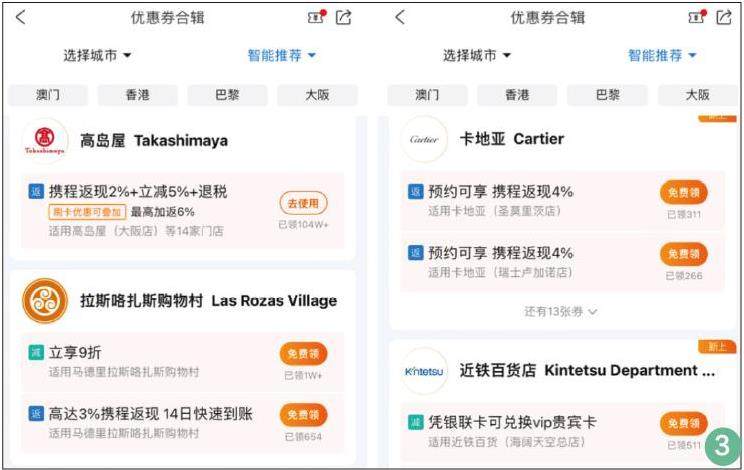Go back using left screen's back arrow

(x=20, y=18)
